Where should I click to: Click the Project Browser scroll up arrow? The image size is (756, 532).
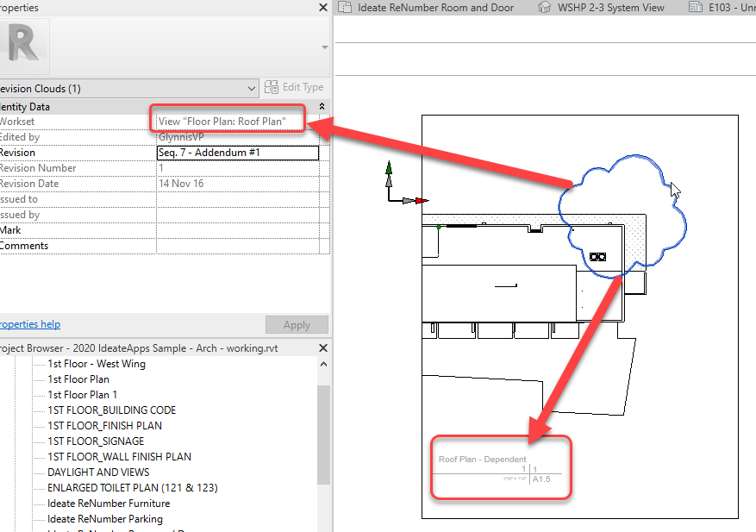pos(323,365)
